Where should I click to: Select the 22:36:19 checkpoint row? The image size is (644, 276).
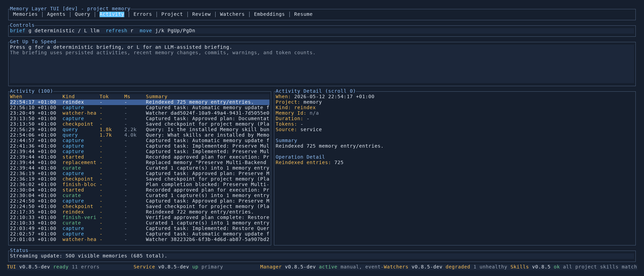tap(140, 179)
